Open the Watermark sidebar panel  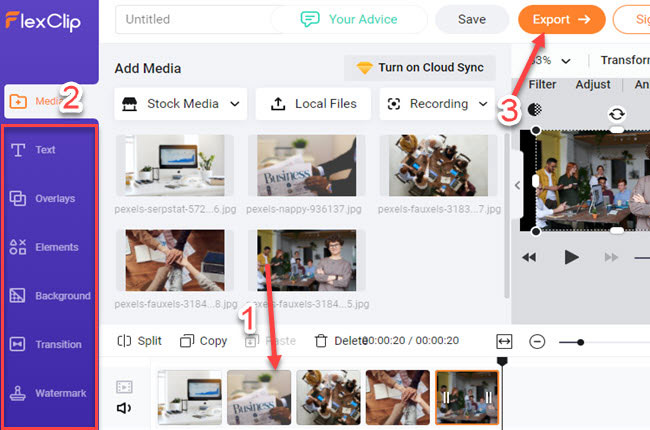[x=48, y=393]
